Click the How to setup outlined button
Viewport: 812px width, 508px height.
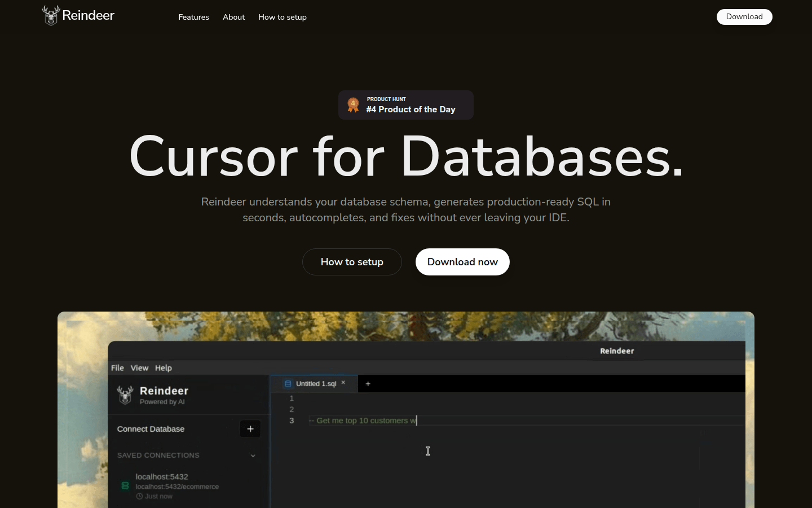pyautogui.click(x=352, y=262)
